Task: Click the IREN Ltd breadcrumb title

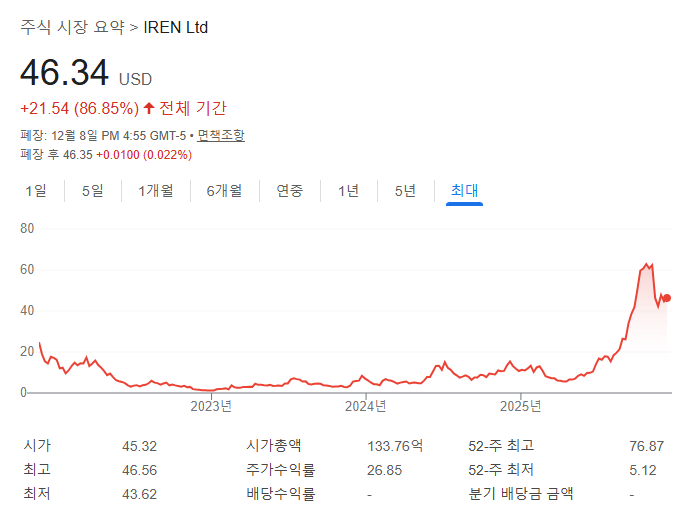Action: [x=176, y=27]
